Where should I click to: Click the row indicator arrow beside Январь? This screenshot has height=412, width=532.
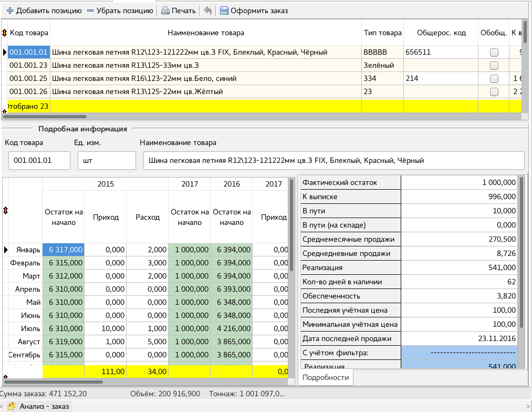(x=5, y=250)
